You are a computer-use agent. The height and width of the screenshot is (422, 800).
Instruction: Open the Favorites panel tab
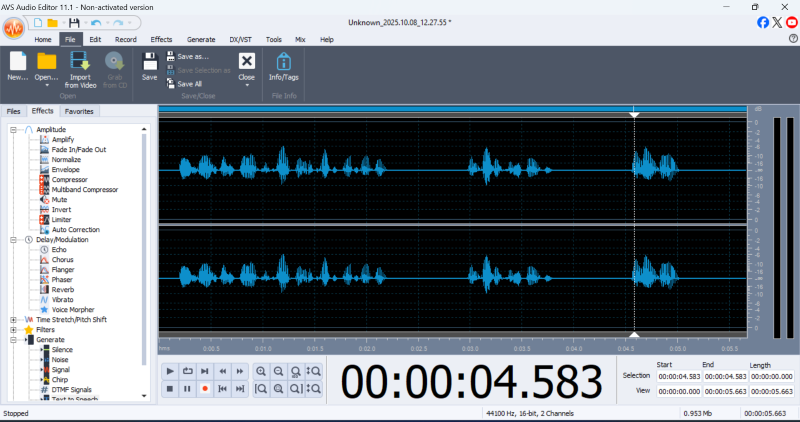pyautogui.click(x=79, y=111)
